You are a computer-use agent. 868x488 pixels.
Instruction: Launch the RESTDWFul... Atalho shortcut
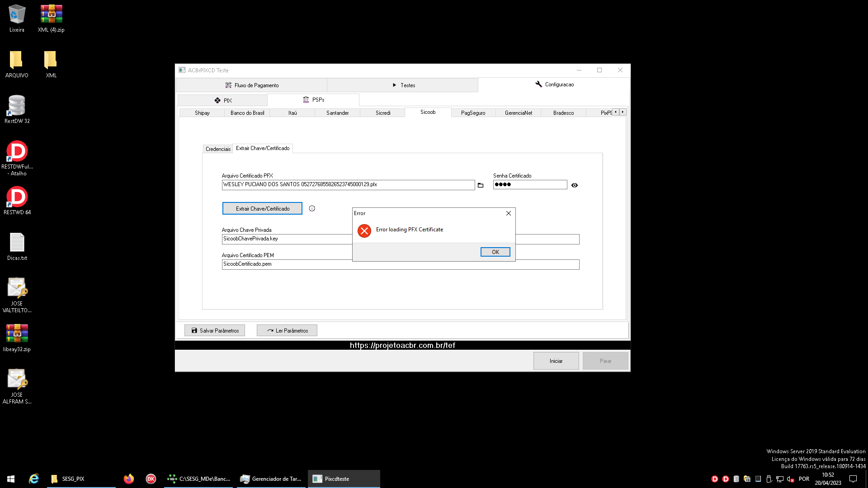[17, 158]
